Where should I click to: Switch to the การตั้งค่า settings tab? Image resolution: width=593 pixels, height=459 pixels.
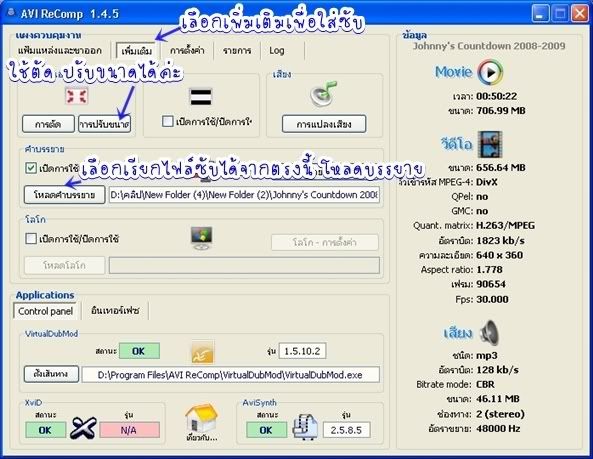tap(187, 50)
